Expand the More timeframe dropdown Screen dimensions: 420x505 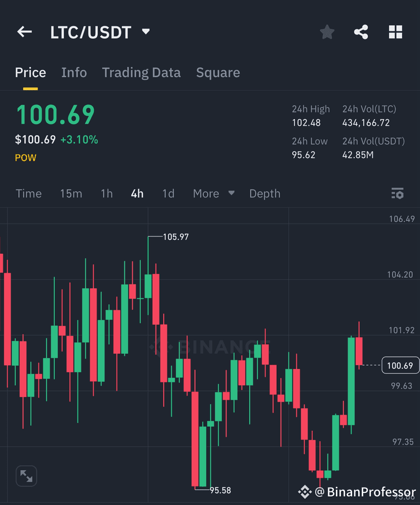[x=213, y=193]
